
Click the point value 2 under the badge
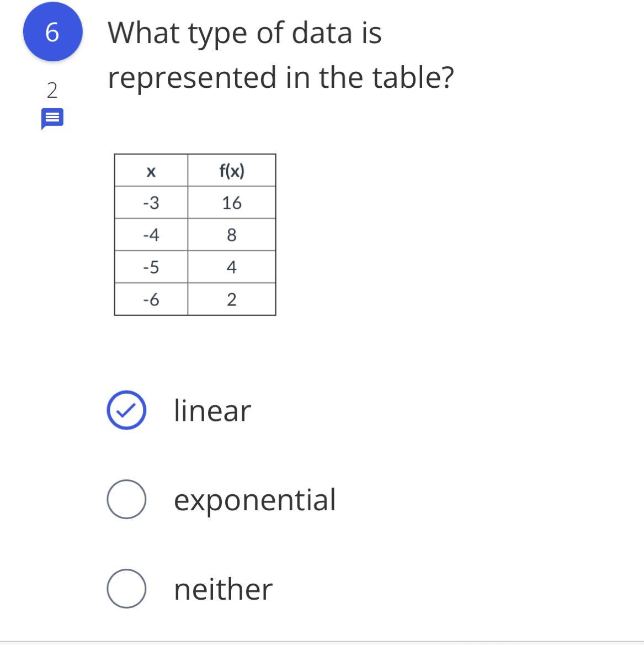[52, 90]
